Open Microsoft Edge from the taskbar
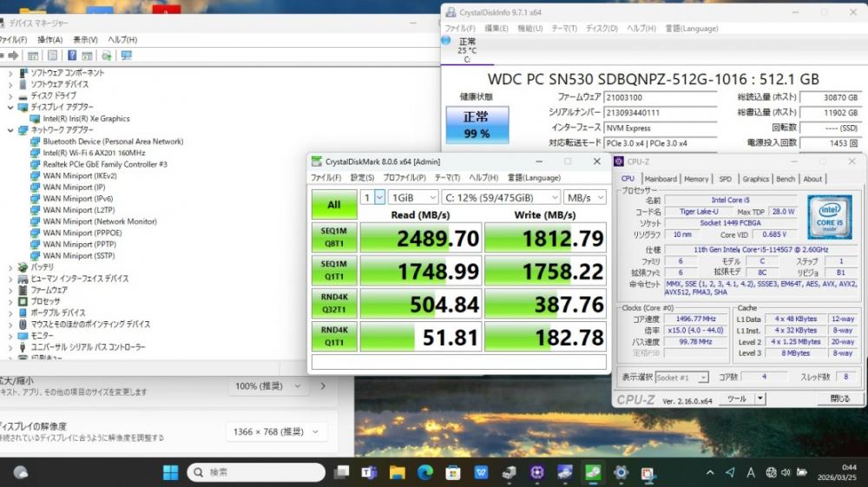 [x=424, y=472]
